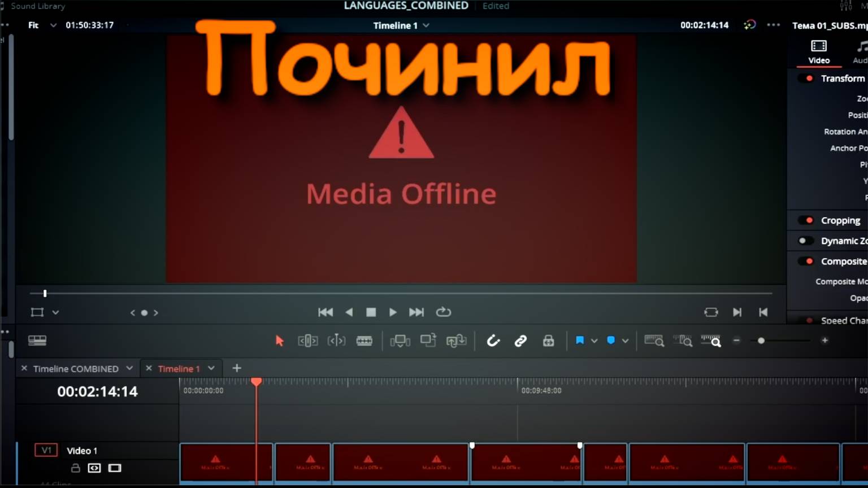Switch to Timeline 1 tab
Viewport: 868px width, 488px height.
(x=179, y=369)
